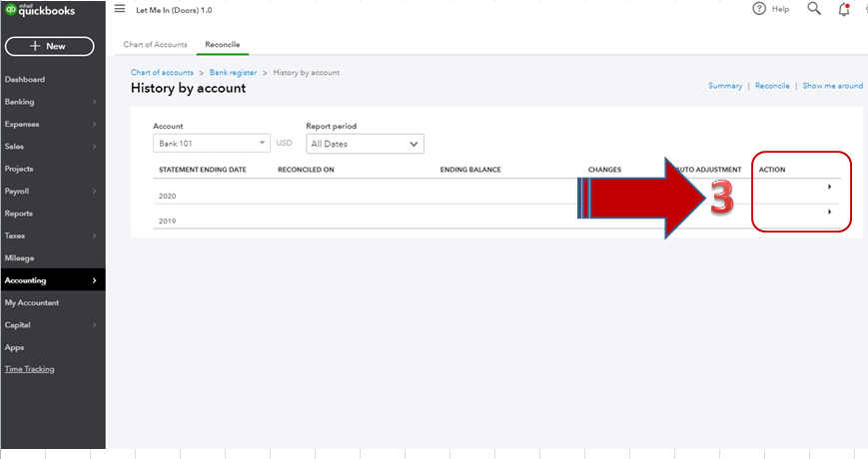Click the Help question mark icon
Image resolution: width=868 pixels, height=459 pixels.
pyautogui.click(x=759, y=9)
